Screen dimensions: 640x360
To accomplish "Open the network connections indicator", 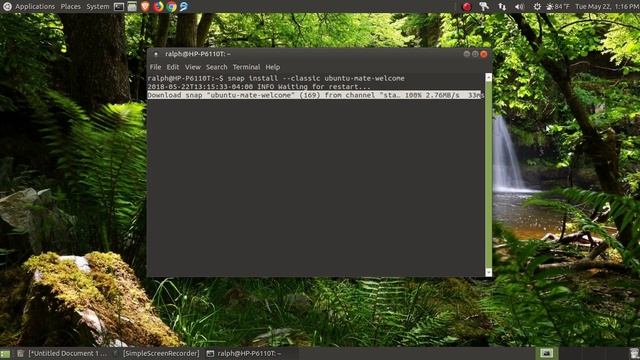I will tap(502, 7).
